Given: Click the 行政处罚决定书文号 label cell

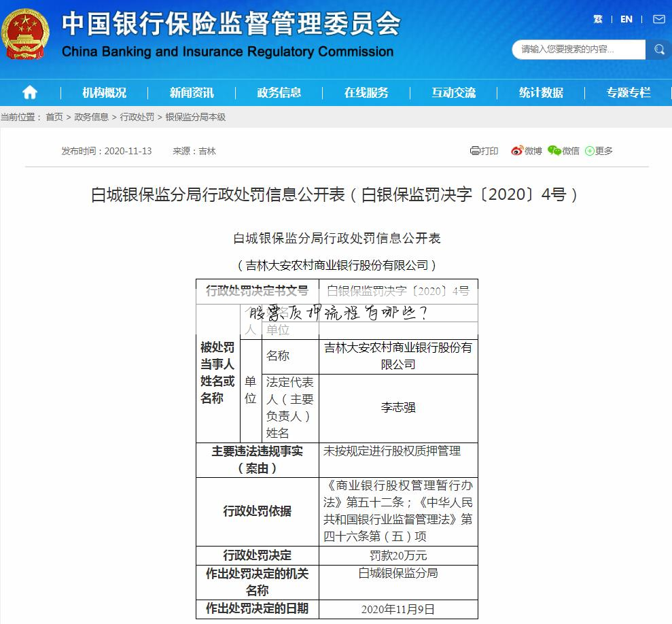Looking at the screenshot, I should tap(257, 291).
